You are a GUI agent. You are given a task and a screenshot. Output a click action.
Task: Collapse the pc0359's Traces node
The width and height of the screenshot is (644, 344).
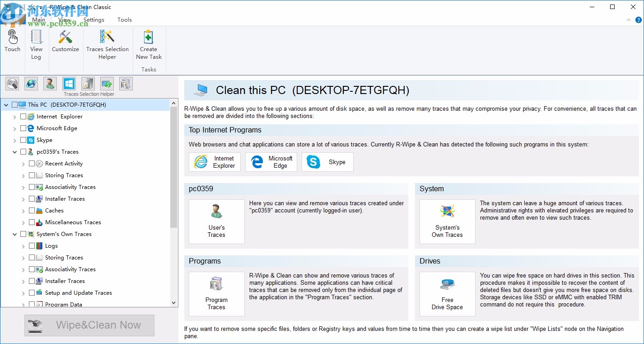[x=14, y=151]
